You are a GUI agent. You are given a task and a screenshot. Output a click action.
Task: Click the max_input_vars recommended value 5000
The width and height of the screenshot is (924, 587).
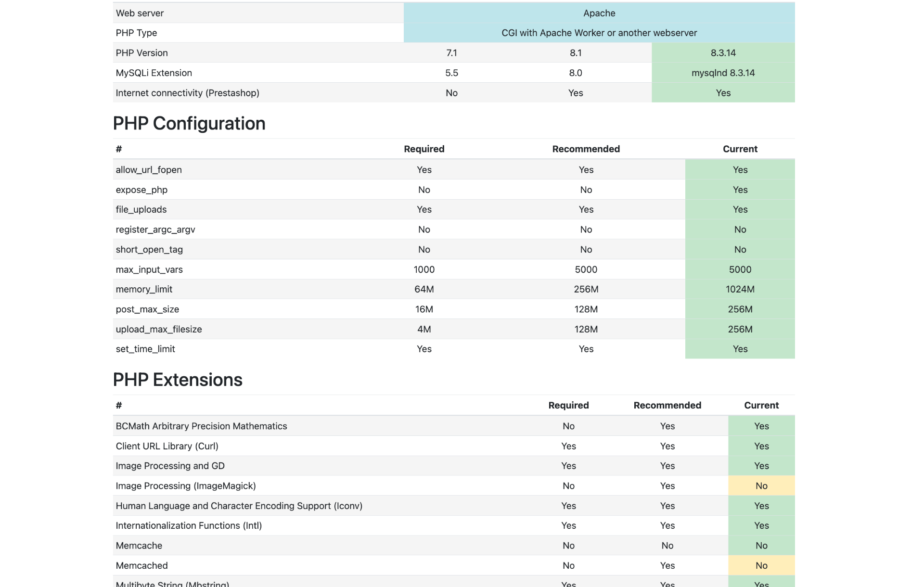pos(586,269)
